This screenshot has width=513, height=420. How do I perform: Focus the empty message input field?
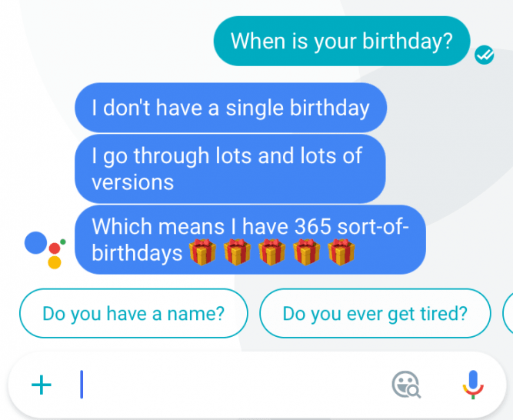231,385
